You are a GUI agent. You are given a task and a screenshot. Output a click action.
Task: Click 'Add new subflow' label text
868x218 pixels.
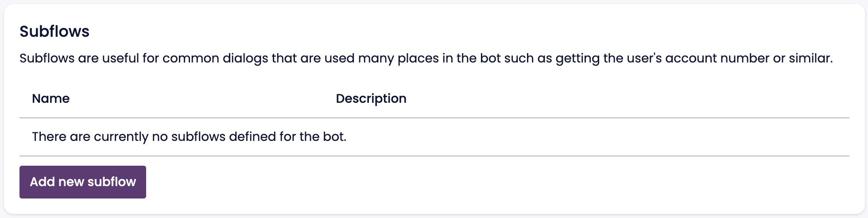83,182
